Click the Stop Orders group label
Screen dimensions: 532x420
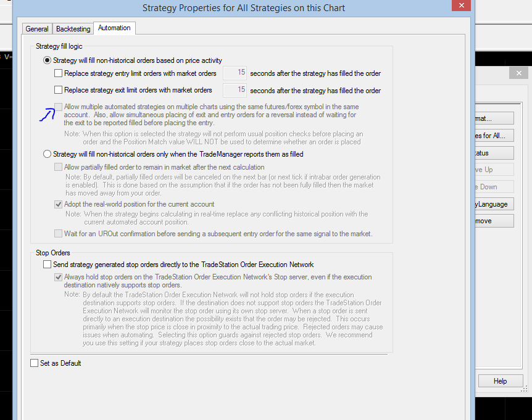click(53, 253)
